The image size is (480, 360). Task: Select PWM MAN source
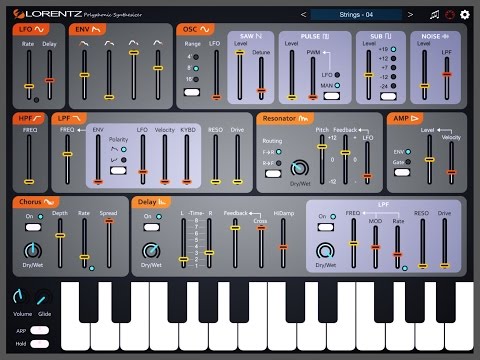pos(337,85)
